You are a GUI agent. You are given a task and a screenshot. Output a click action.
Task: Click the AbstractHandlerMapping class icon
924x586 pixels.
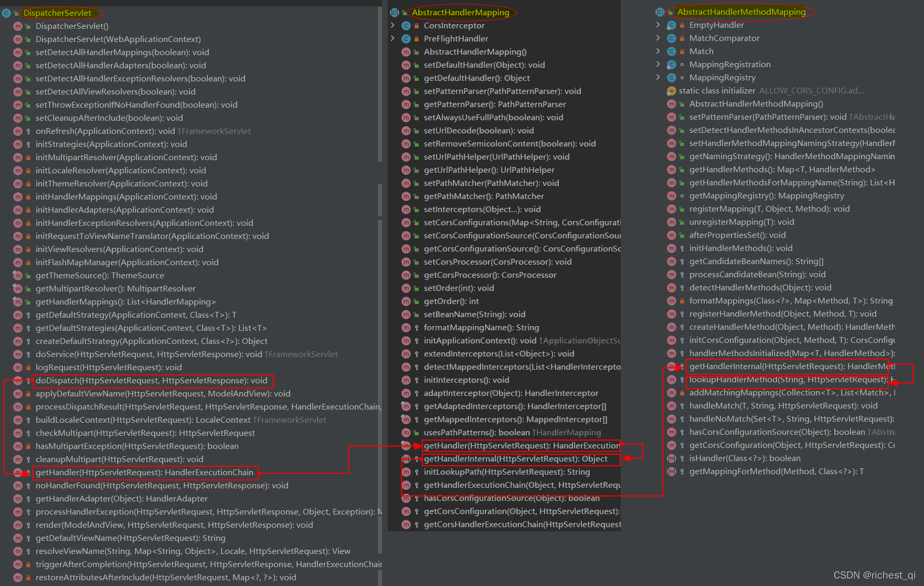pyautogui.click(x=395, y=13)
